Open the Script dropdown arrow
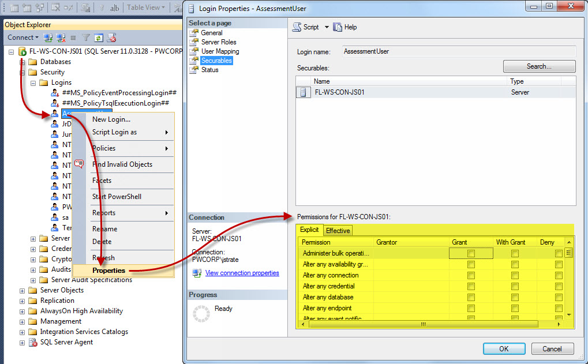Screen dimensions: 588x364 coord(325,27)
